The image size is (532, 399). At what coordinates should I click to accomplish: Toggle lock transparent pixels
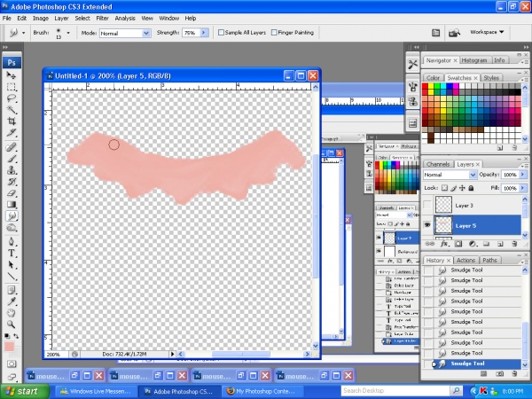(x=445, y=188)
